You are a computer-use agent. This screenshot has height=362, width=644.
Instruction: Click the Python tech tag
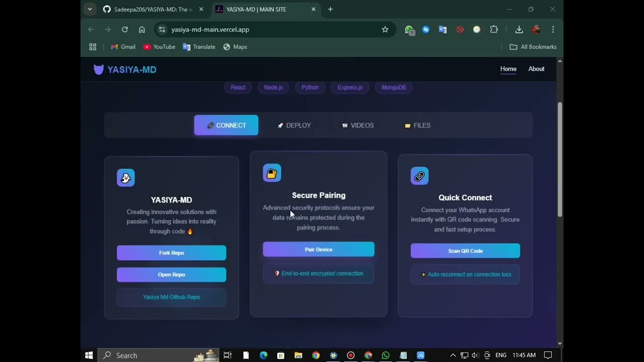310,87
